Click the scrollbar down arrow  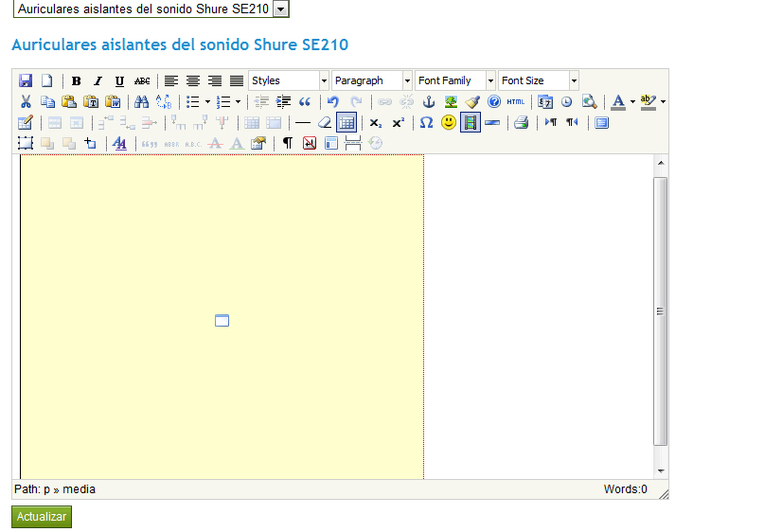point(661,470)
